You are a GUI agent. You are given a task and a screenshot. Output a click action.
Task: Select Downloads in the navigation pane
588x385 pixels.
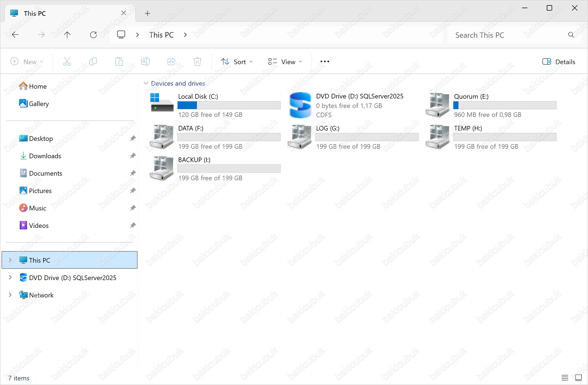pos(45,156)
